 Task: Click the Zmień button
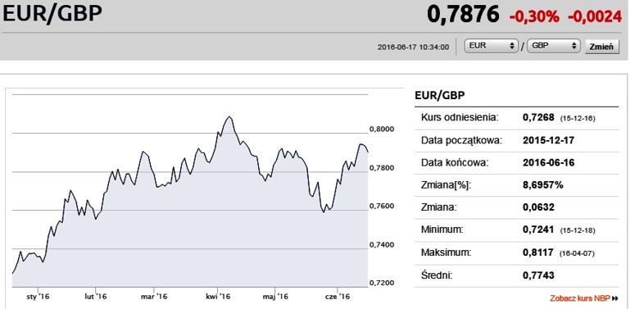(601, 47)
